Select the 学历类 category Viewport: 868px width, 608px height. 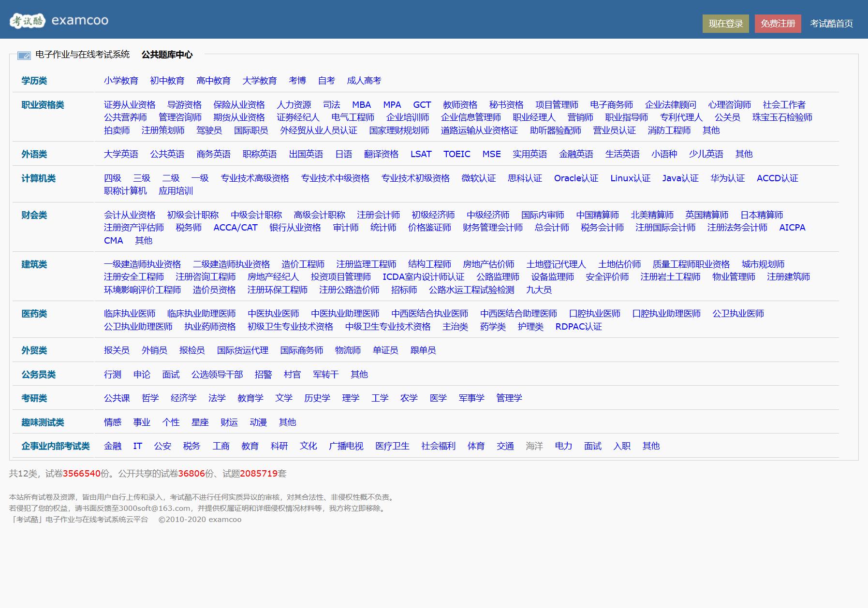[x=34, y=81]
